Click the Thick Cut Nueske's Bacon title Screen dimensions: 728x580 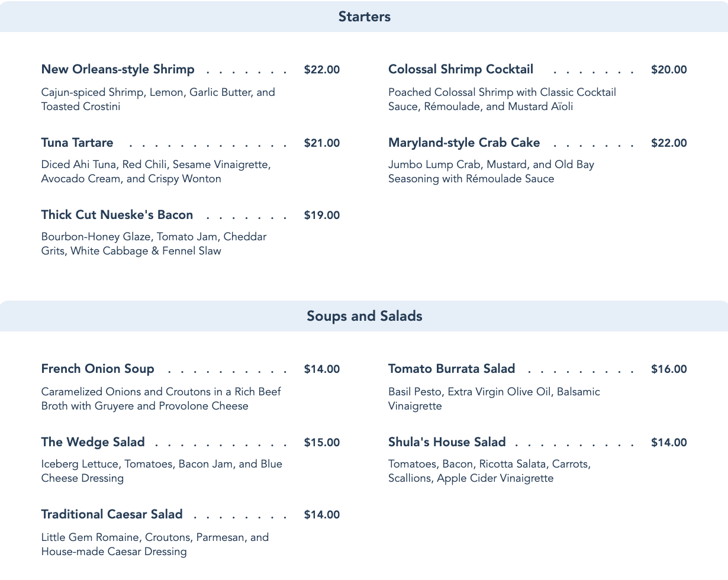pyautogui.click(x=117, y=215)
